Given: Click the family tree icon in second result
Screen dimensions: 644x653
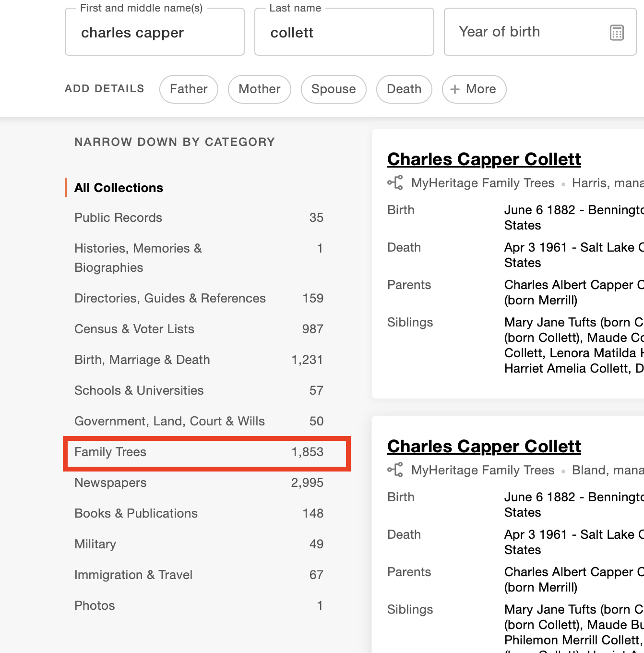Looking at the screenshot, I should coord(395,470).
